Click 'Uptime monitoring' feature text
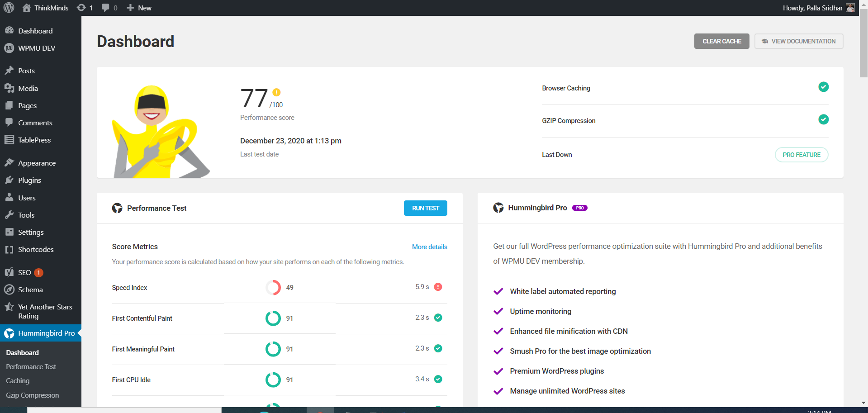 (x=541, y=311)
